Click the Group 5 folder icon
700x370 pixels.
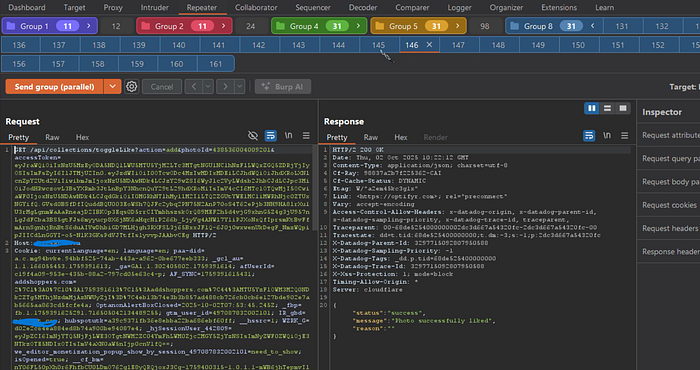click(380, 26)
